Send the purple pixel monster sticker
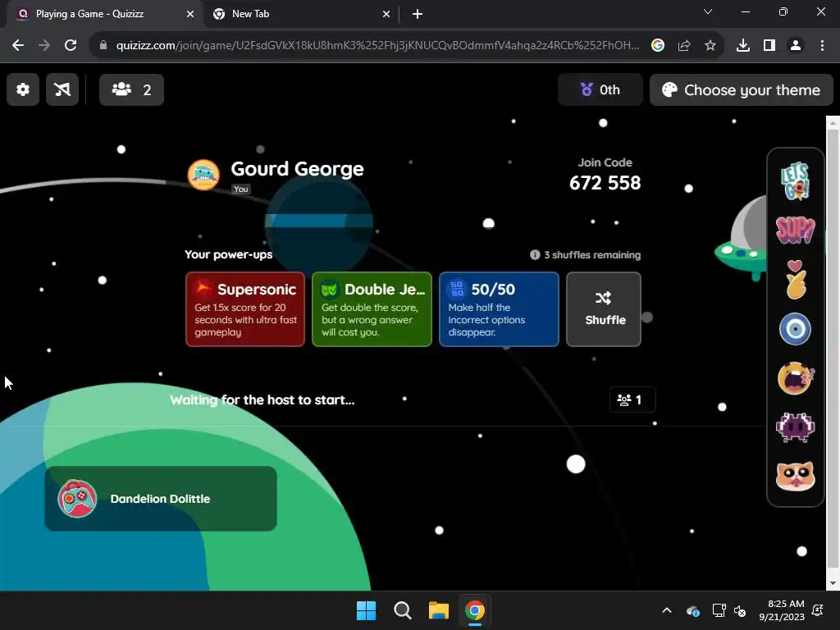Screen dimensions: 840x630 pyautogui.click(x=795, y=427)
